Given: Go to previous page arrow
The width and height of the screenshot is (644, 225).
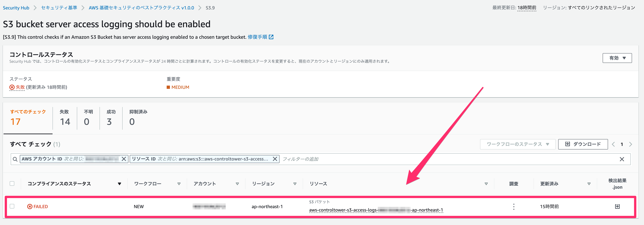Looking at the screenshot, I should (613, 144).
